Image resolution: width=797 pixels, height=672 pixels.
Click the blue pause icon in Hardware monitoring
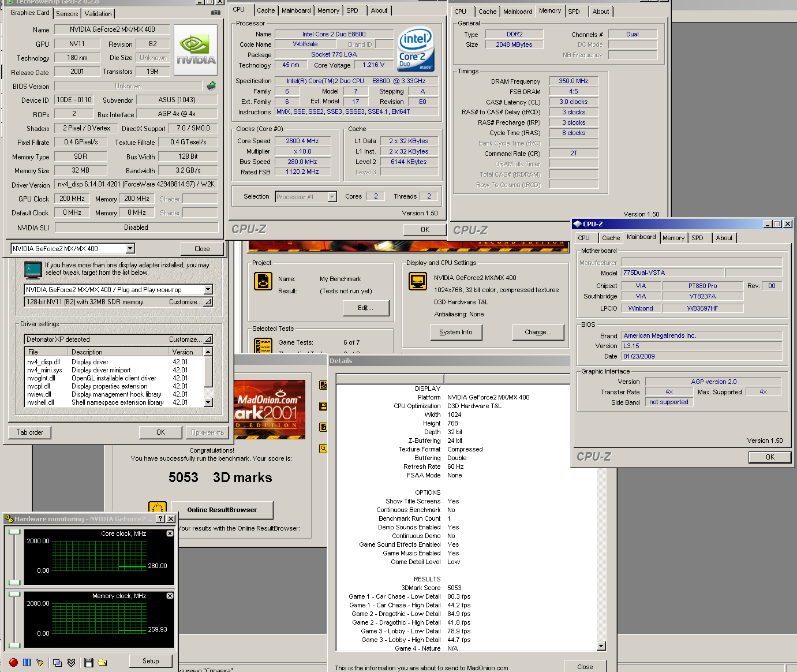click(27, 662)
